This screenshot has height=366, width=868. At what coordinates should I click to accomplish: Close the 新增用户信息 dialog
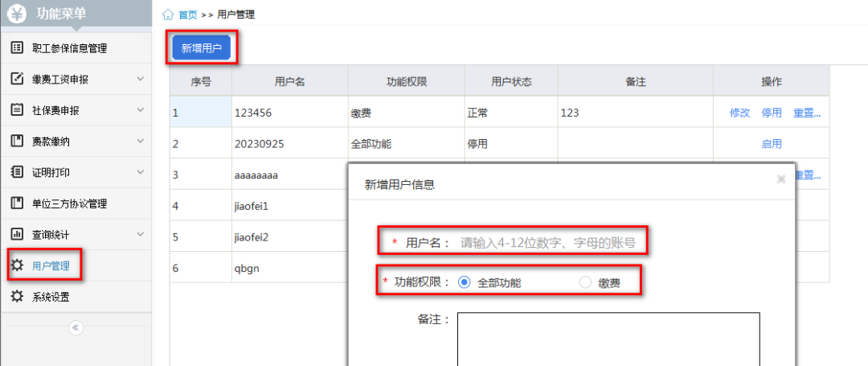pos(781,179)
